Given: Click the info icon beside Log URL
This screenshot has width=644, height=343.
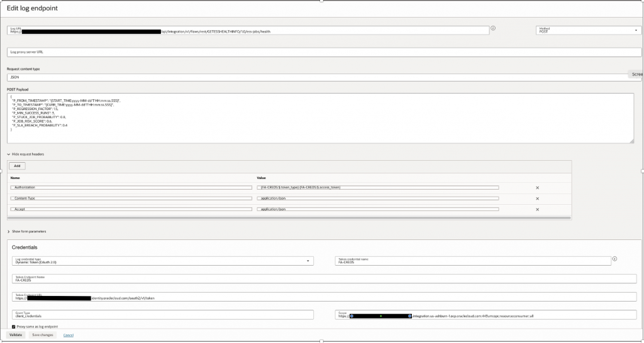Looking at the screenshot, I should (x=493, y=28).
